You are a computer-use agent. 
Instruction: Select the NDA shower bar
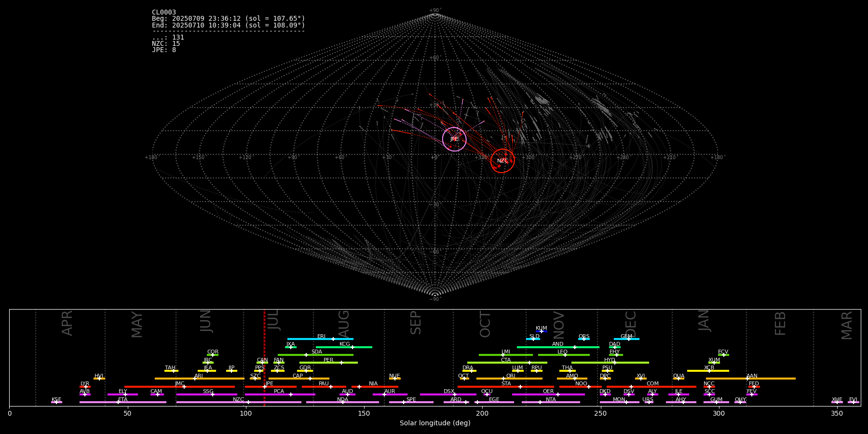point(342,402)
